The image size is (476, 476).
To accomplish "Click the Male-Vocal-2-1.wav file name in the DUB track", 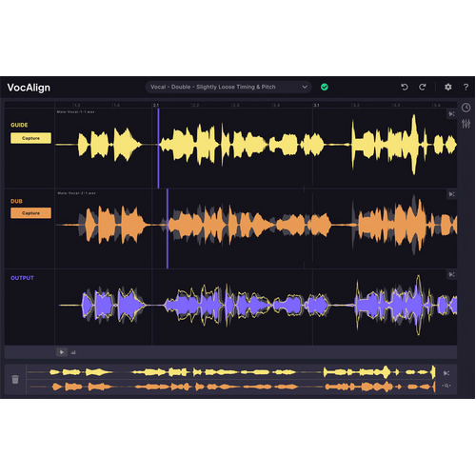I will tap(76, 193).
